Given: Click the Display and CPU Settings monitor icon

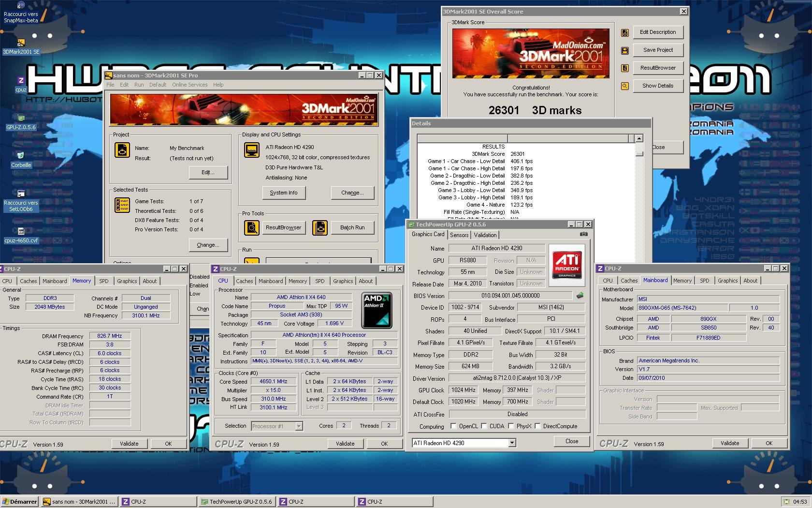Looking at the screenshot, I should [x=251, y=150].
